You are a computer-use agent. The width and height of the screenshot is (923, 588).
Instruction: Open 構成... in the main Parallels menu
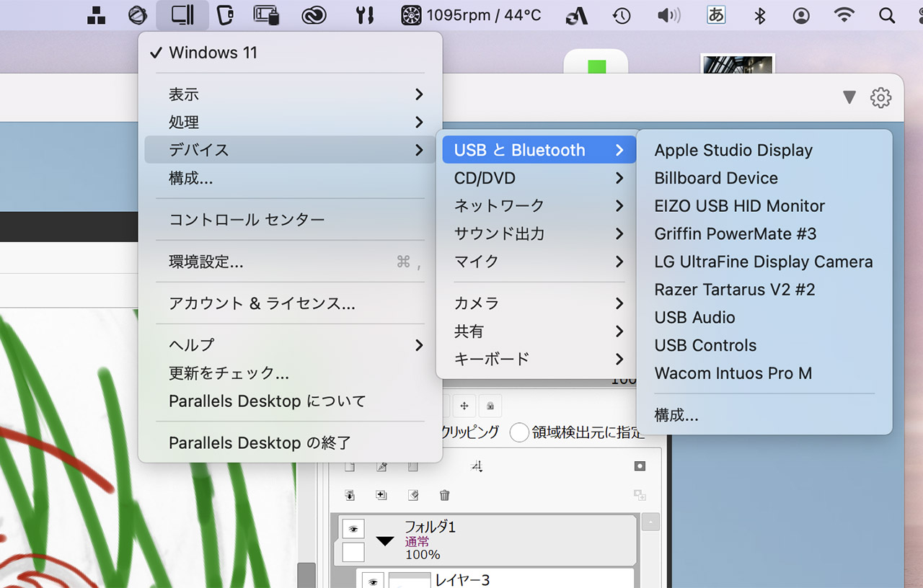coord(290,178)
